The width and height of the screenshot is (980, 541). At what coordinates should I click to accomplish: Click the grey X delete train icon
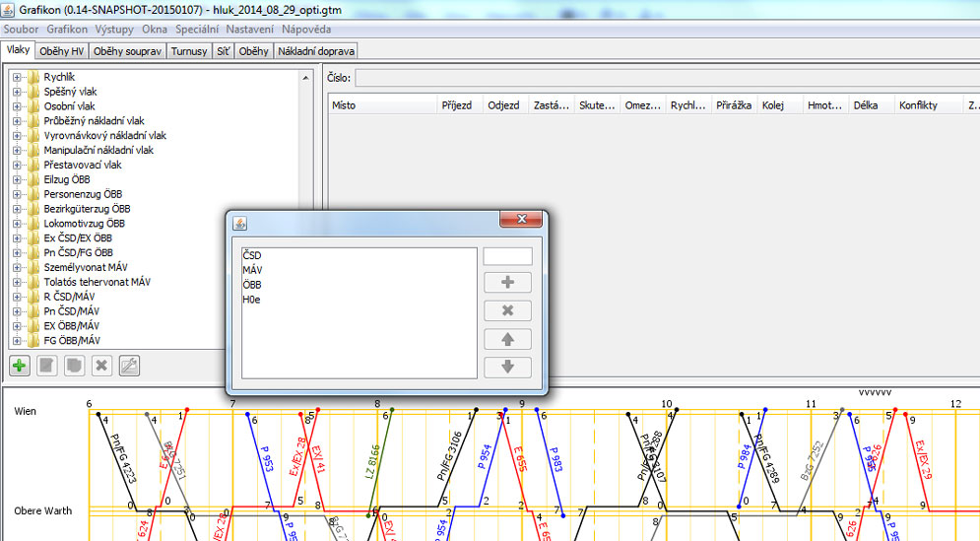coord(101,366)
